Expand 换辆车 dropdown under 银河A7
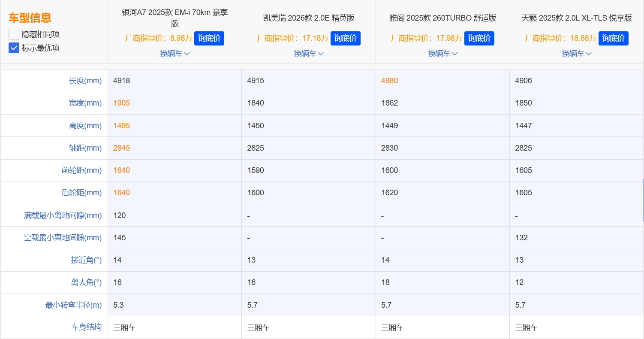This screenshot has height=339, width=644. [x=175, y=54]
